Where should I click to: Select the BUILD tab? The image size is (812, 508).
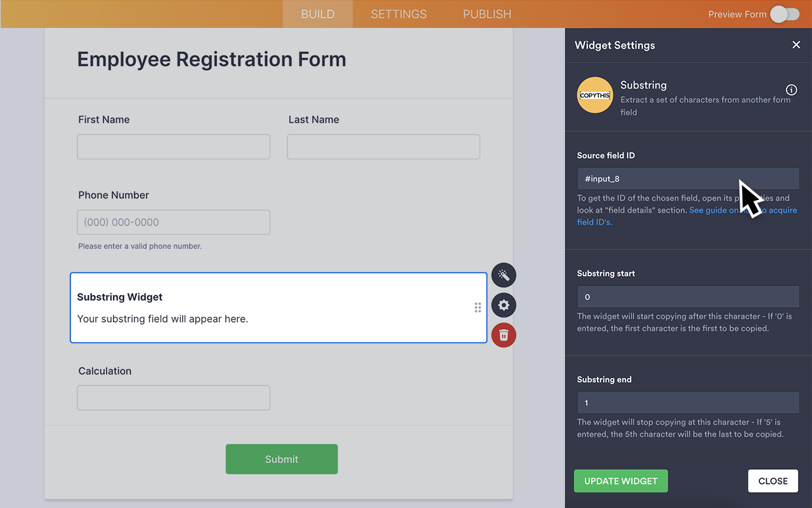point(317,13)
